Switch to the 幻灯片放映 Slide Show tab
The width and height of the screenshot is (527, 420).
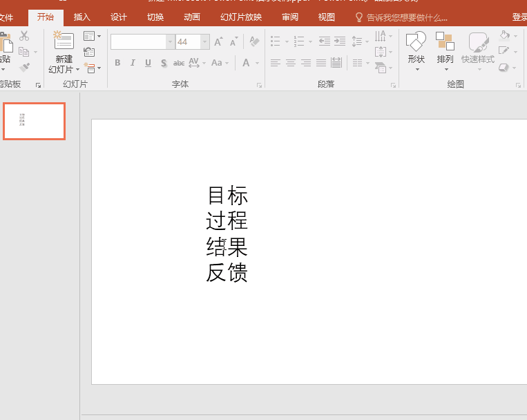[x=241, y=17]
